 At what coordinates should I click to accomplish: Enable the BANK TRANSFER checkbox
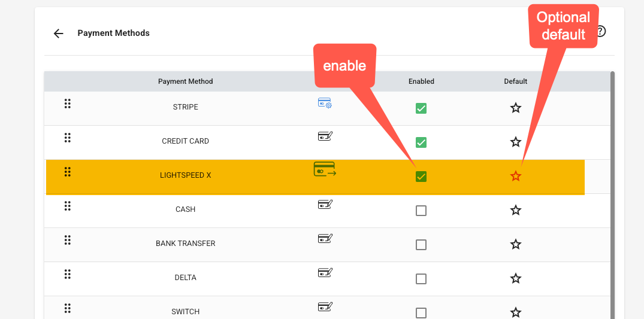click(x=421, y=245)
